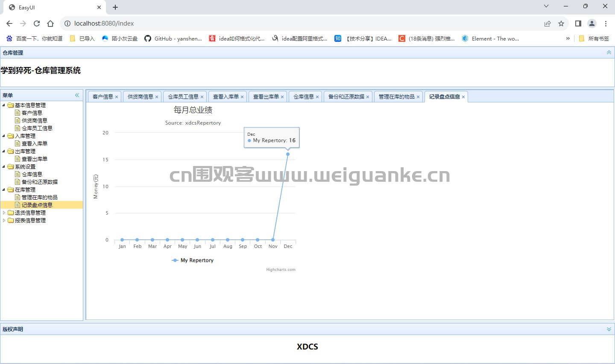
Task: Go back to the previous page
Action: pyautogui.click(x=9, y=23)
